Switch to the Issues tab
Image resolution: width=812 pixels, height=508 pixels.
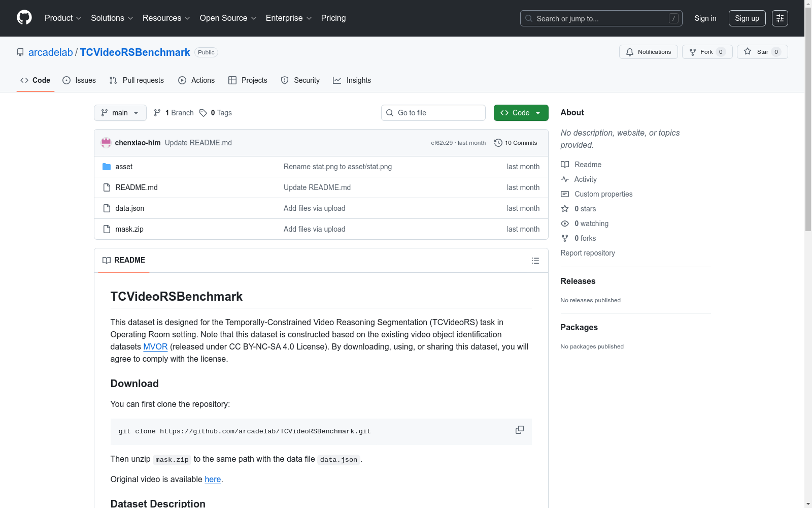click(x=79, y=80)
